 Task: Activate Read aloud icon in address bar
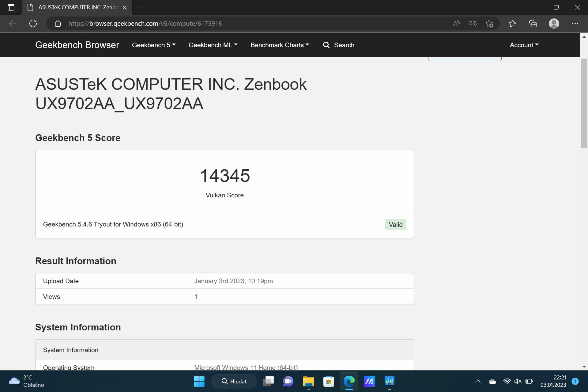pyautogui.click(x=456, y=24)
